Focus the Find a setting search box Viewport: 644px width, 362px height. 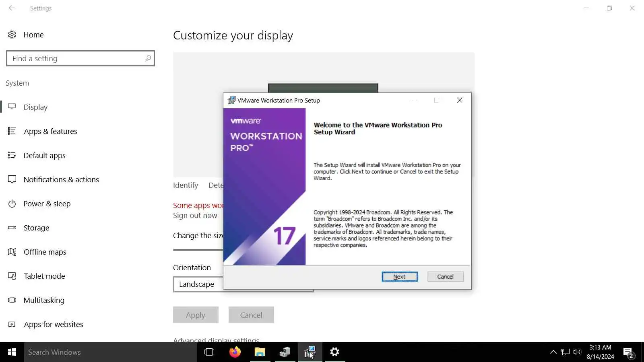(x=80, y=58)
